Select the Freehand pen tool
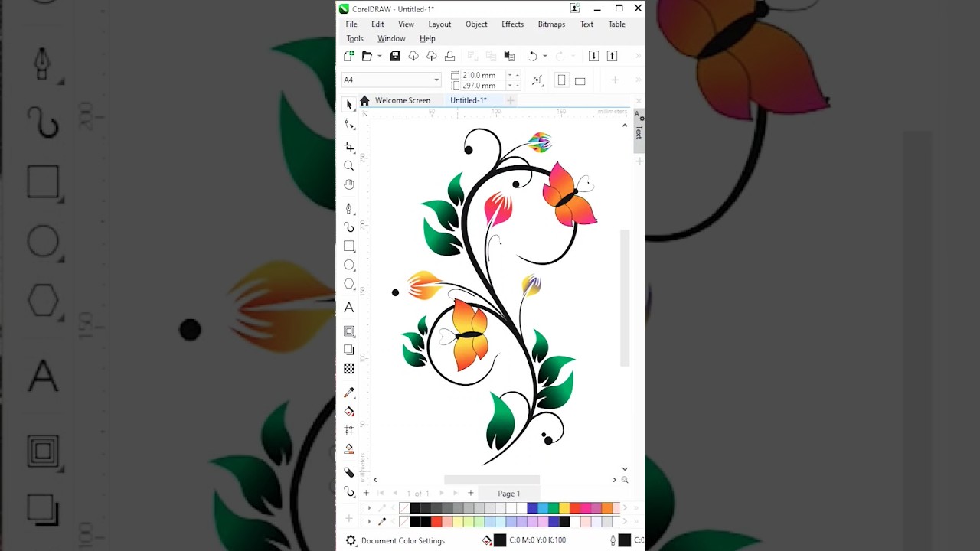This screenshot has width=980, height=551. 349,208
